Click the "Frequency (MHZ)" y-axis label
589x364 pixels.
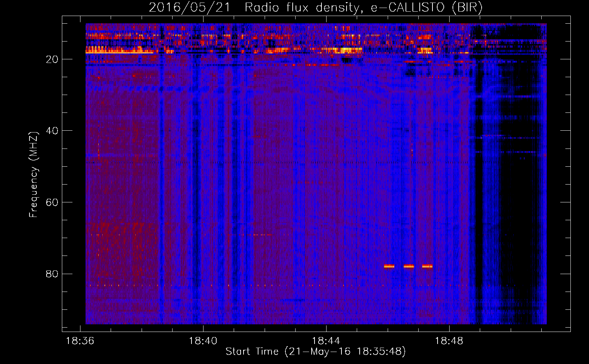[x=33, y=175]
